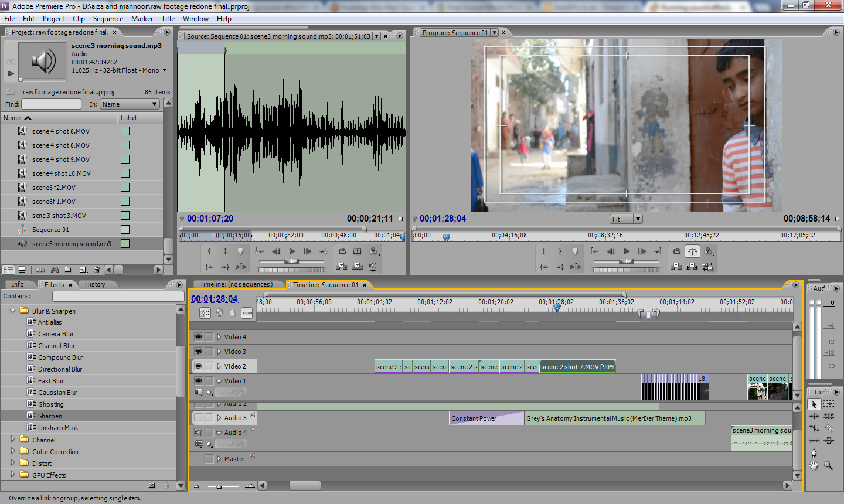Click Insert button in Source monitor
This screenshot has width=844, height=504.
click(x=342, y=267)
